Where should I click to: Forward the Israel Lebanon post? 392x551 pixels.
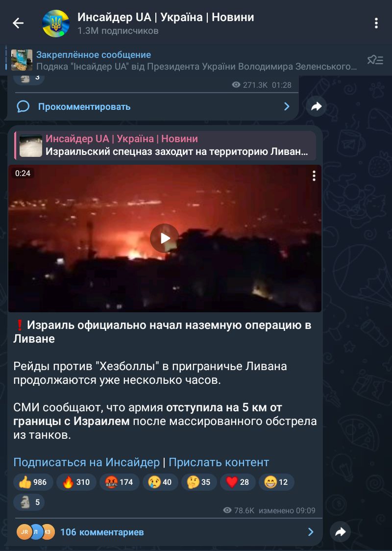(340, 532)
